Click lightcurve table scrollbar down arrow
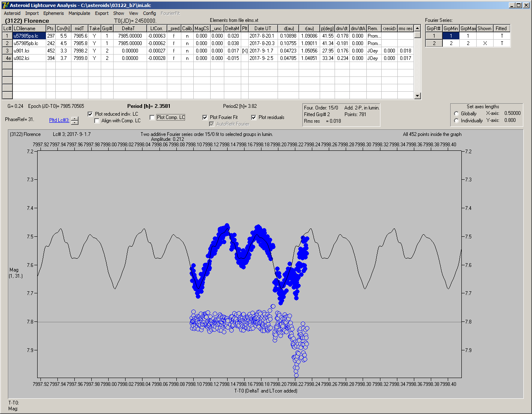The image size is (532, 414). 418,96
